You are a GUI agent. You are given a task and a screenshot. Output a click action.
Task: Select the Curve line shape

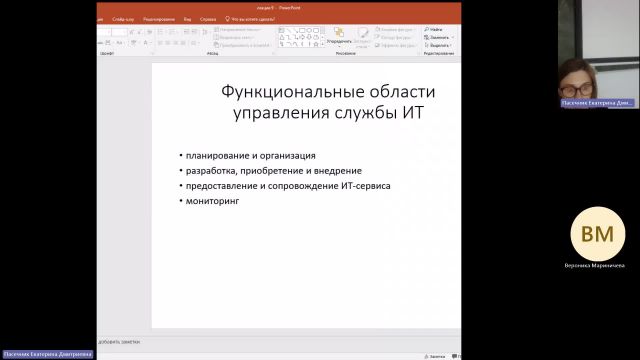click(295, 44)
